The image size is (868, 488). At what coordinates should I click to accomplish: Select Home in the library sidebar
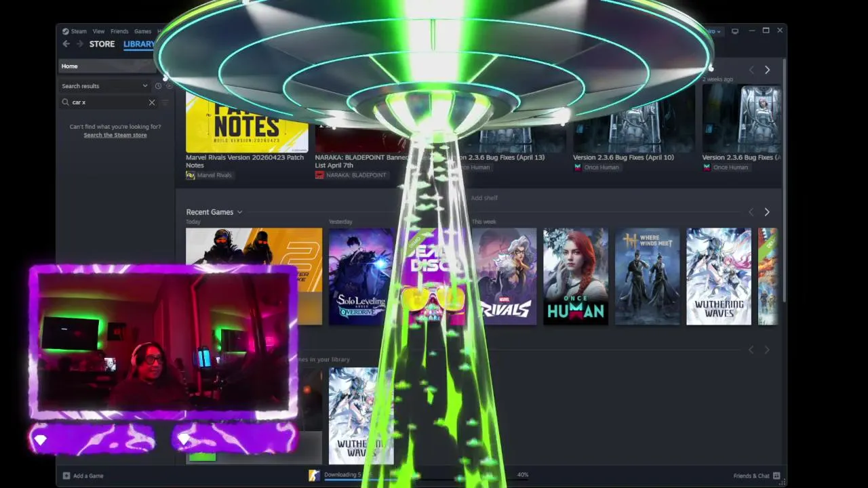tap(106, 66)
